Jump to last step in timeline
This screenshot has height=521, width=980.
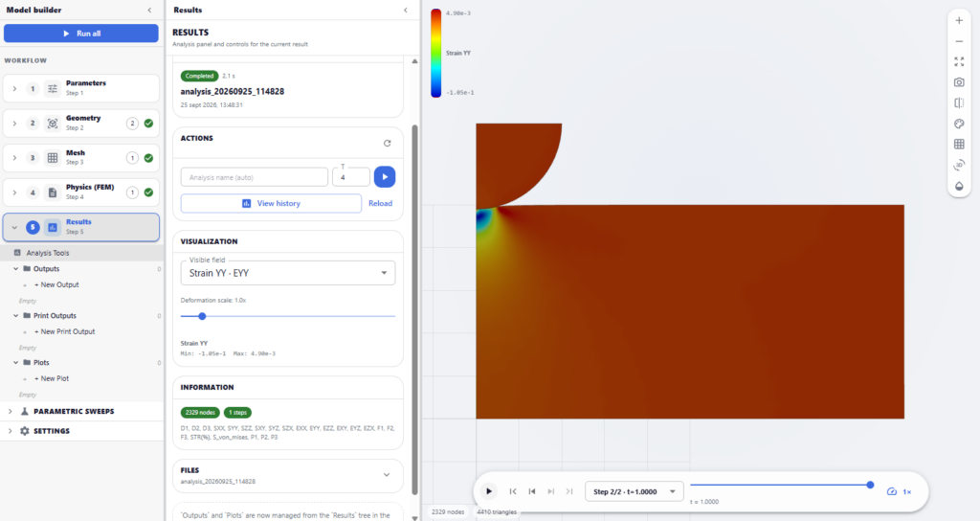click(569, 491)
